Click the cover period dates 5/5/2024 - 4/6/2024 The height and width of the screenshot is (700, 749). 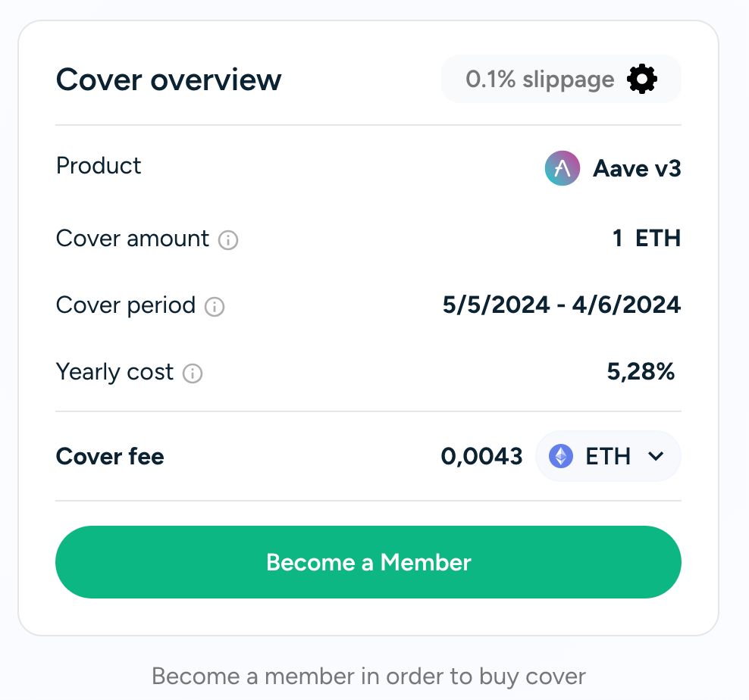(x=561, y=305)
